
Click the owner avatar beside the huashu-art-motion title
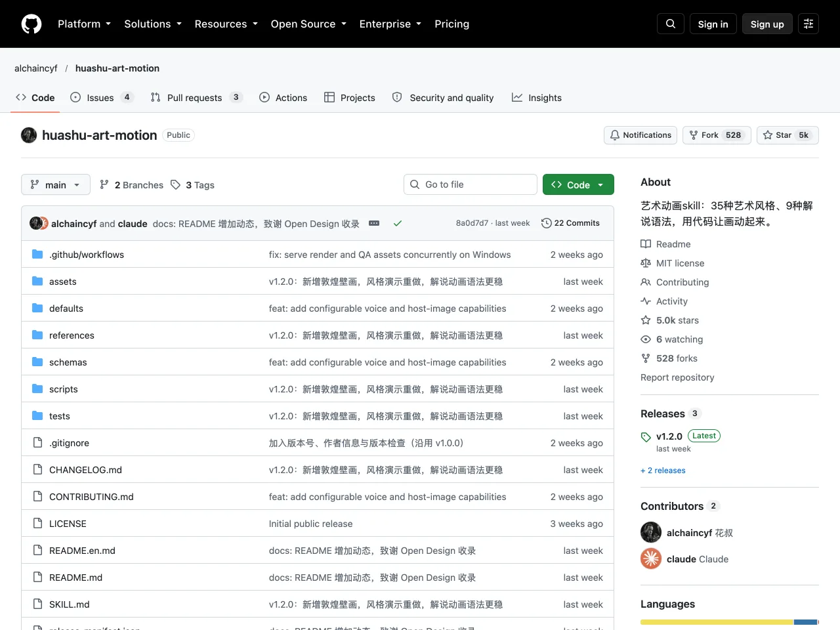pos(29,135)
